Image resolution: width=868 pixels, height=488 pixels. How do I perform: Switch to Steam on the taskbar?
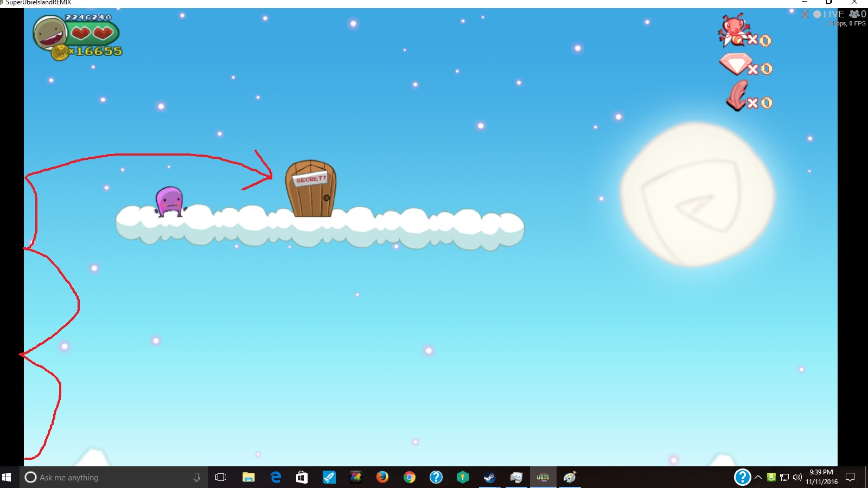[489, 477]
